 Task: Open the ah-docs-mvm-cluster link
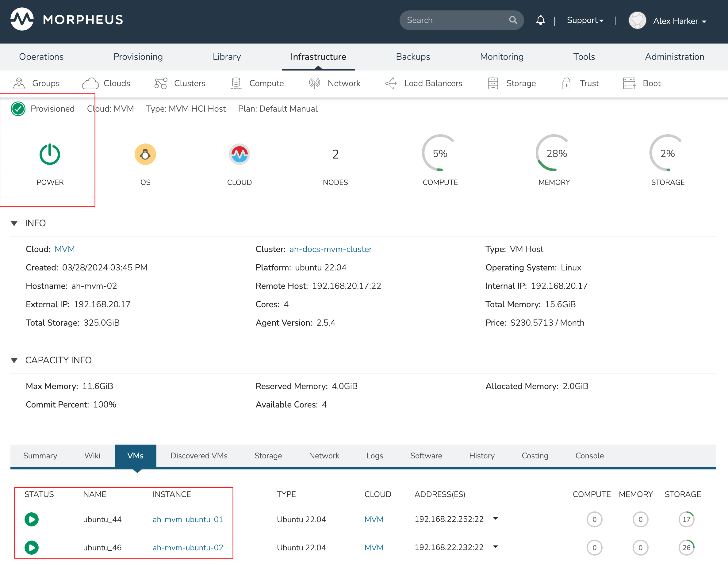(330, 249)
